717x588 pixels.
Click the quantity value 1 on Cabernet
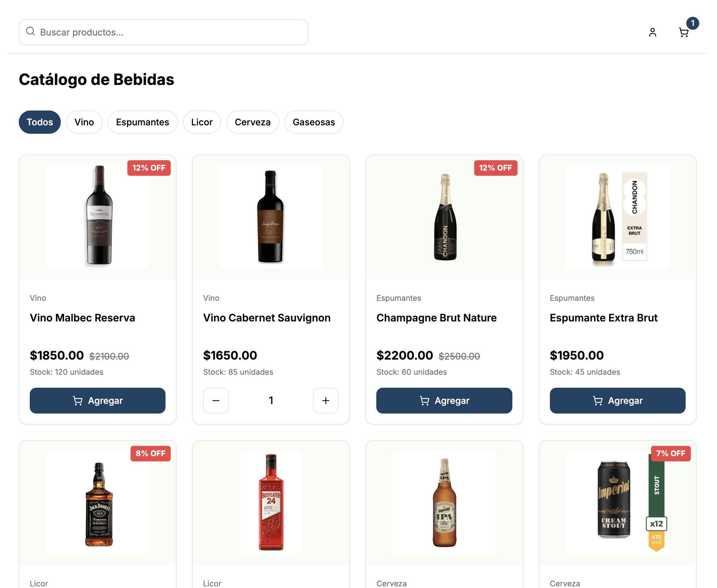(271, 400)
